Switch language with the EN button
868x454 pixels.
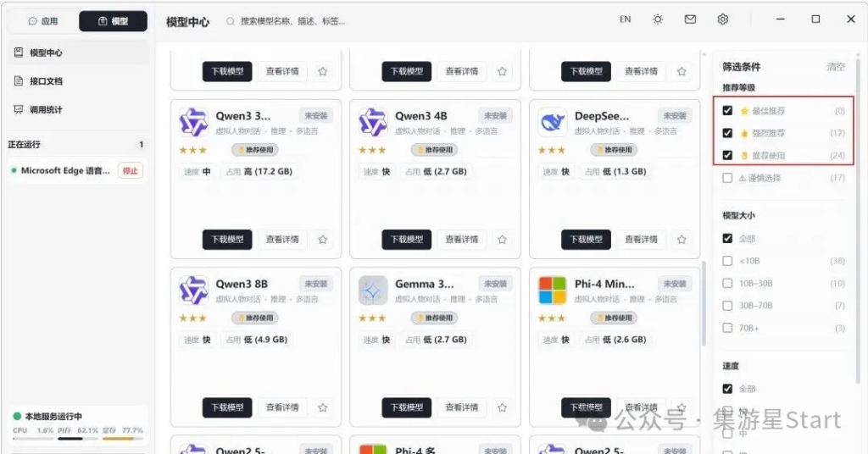click(625, 19)
